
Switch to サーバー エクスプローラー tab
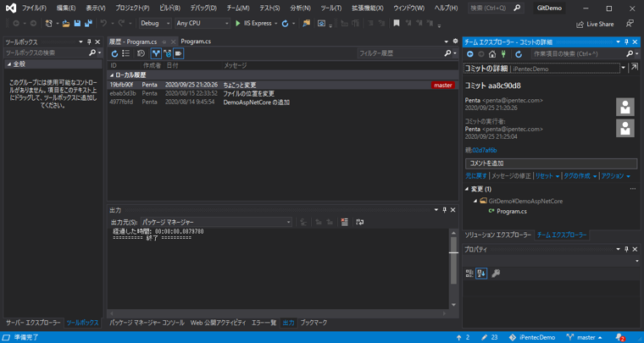[x=33, y=323]
